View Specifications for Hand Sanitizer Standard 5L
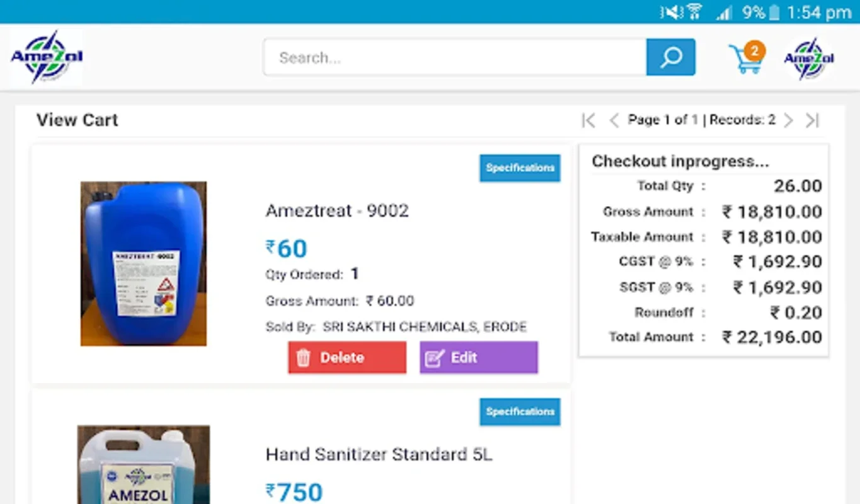 pos(520,412)
